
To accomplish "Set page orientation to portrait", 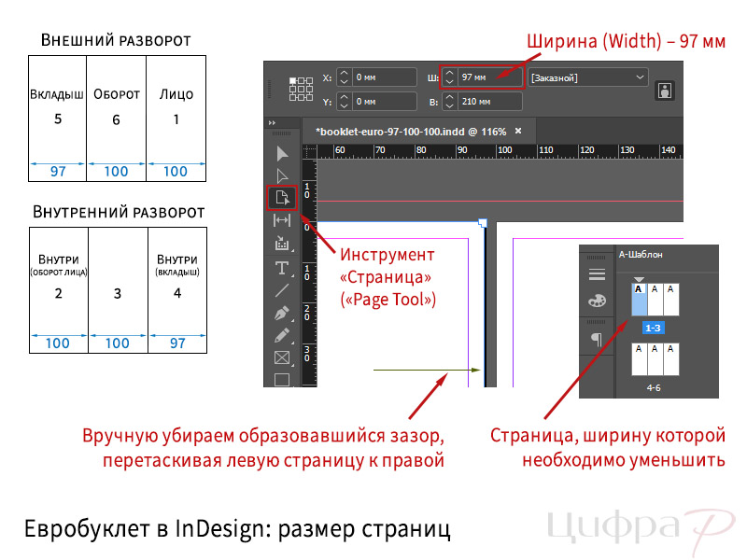I will click(665, 90).
